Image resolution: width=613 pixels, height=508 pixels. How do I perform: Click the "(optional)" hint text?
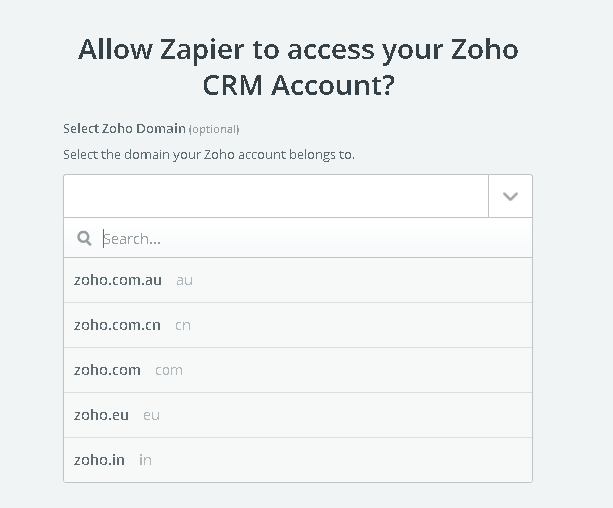pyautogui.click(x=214, y=129)
